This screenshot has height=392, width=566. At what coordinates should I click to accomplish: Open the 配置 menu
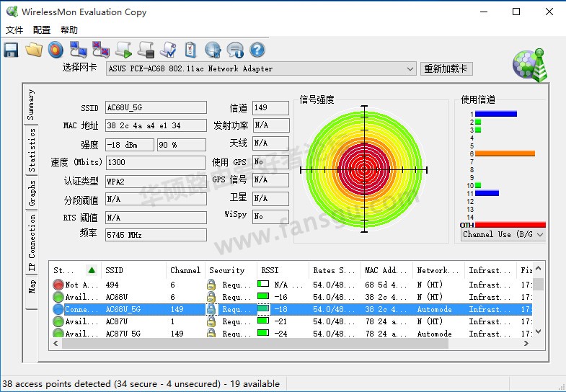tap(42, 30)
